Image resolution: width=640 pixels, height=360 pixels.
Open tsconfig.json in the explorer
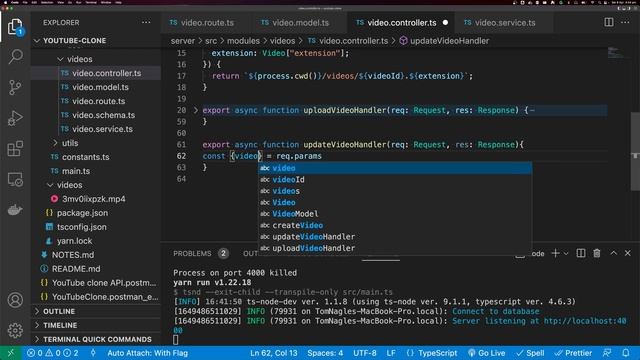coord(82,227)
